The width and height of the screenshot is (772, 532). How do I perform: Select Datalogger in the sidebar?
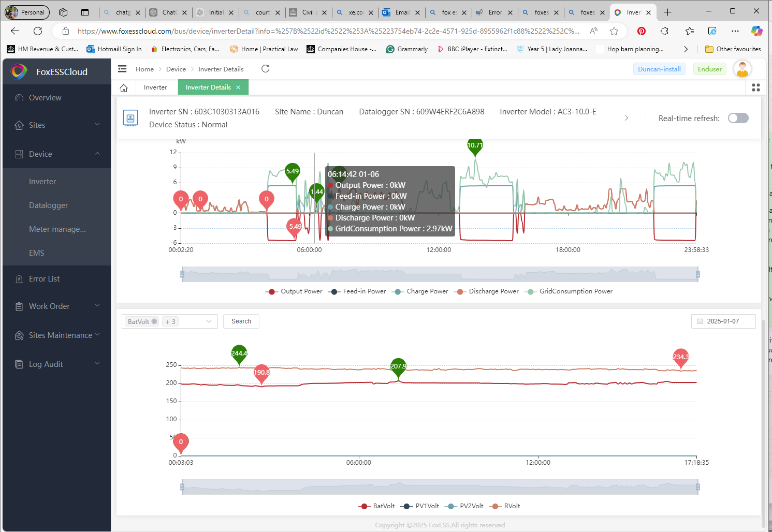tap(49, 205)
